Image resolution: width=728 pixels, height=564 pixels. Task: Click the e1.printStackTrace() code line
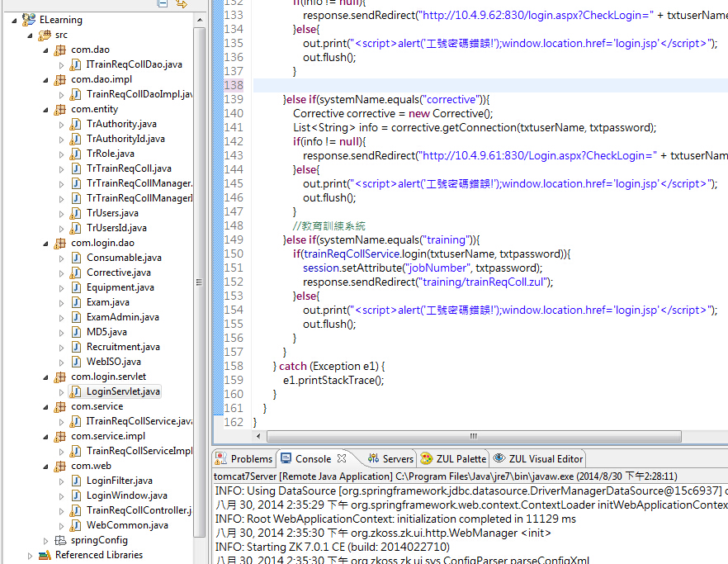[333, 381]
